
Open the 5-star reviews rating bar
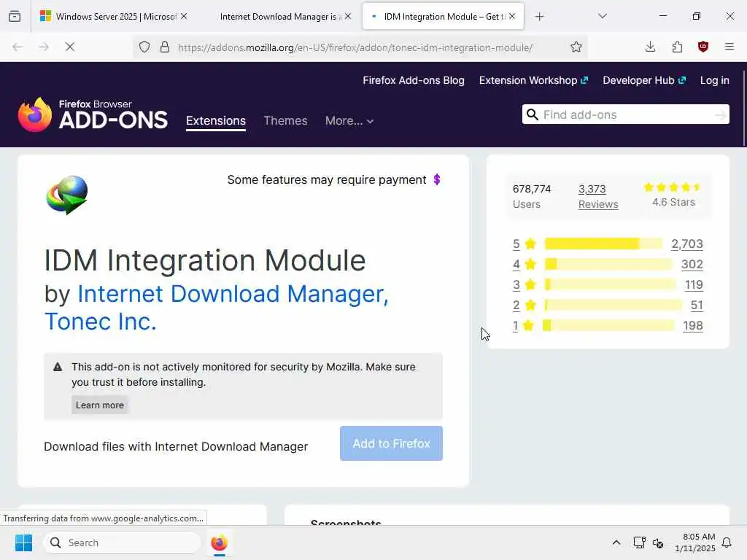click(x=603, y=244)
